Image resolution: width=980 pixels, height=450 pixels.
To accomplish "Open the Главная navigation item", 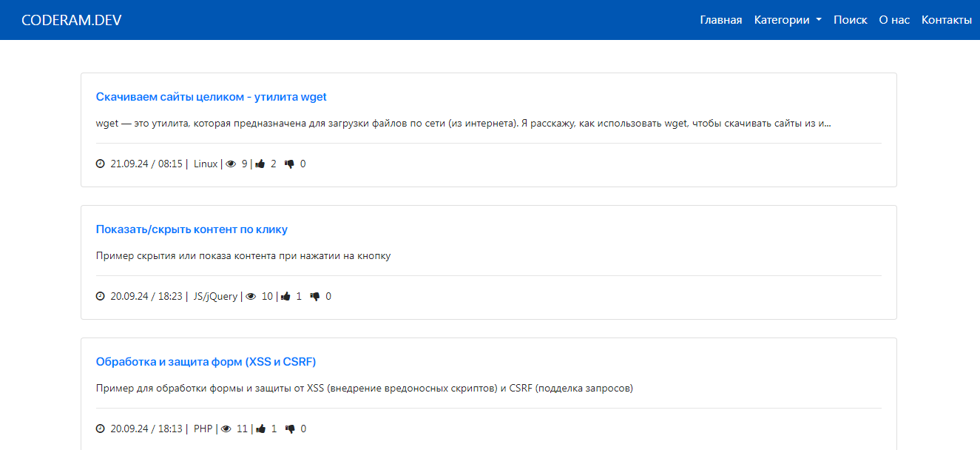I will [720, 20].
